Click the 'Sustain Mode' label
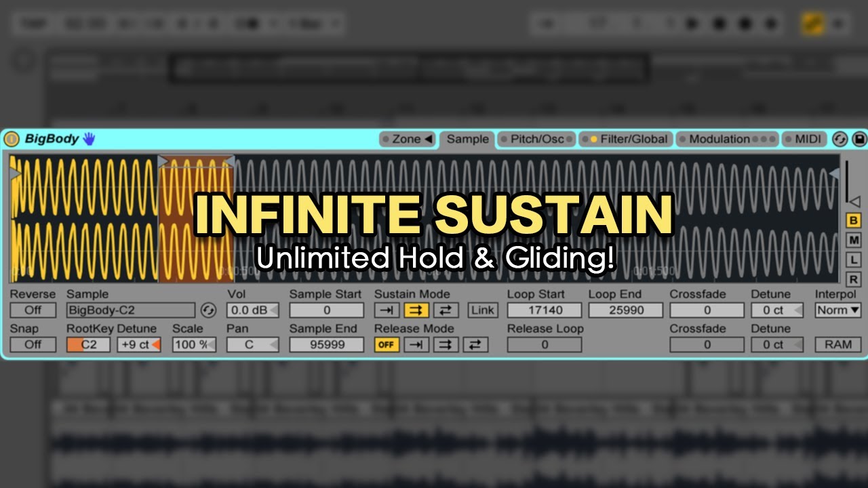The height and width of the screenshot is (488, 868). coord(412,294)
